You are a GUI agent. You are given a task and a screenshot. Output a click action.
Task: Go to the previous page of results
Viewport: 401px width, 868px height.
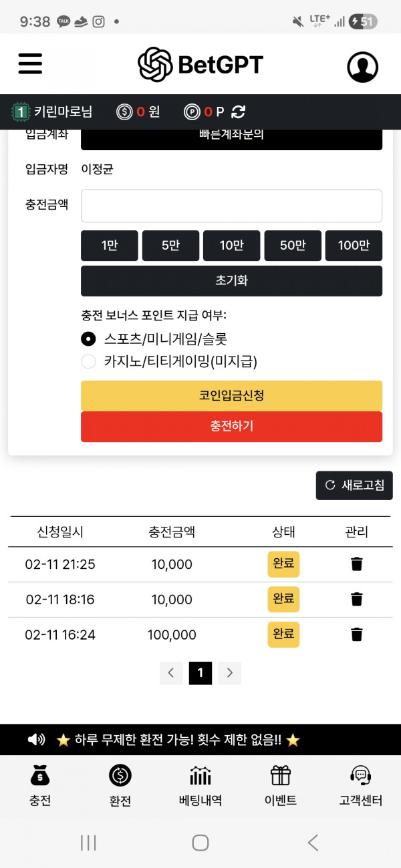pos(170,673)
